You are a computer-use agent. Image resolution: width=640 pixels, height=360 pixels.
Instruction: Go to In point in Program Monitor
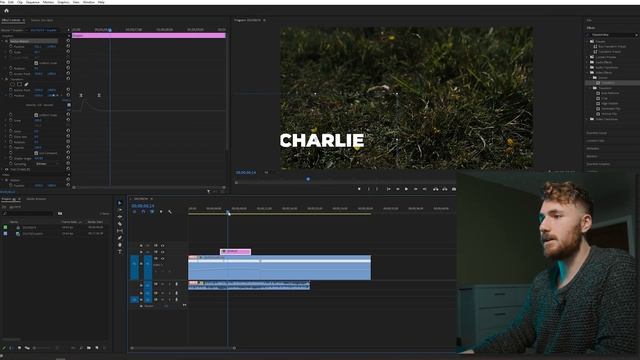(388, 189)
